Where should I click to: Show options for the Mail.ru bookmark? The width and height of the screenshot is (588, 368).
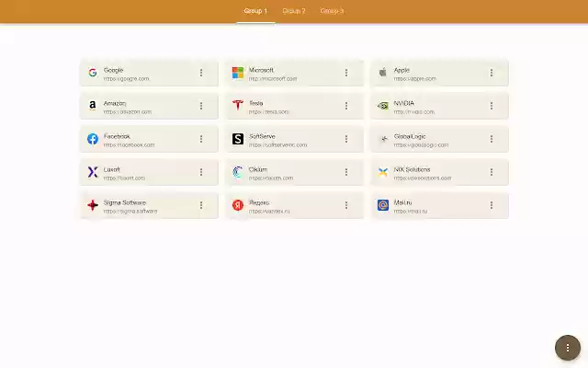point(492,205)
